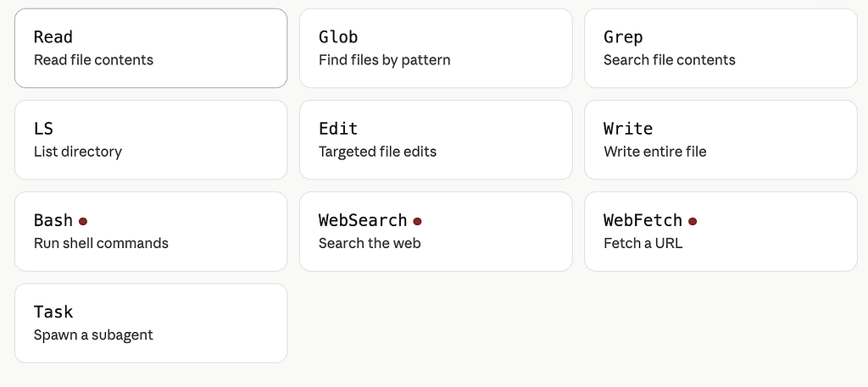The height and width of the screenshot is (387, 868).
Task: Click the red dot beside WebSearch
Action: (417, 221)
